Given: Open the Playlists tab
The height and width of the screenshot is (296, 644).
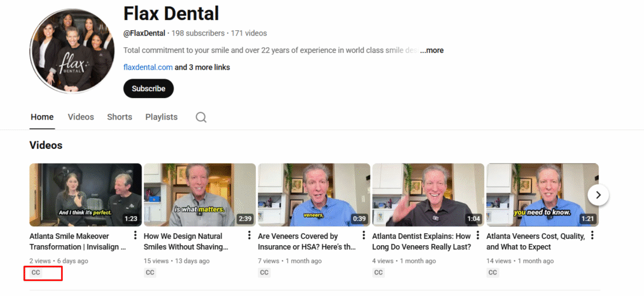Looking at the screenshot, I should coord(161,117).
